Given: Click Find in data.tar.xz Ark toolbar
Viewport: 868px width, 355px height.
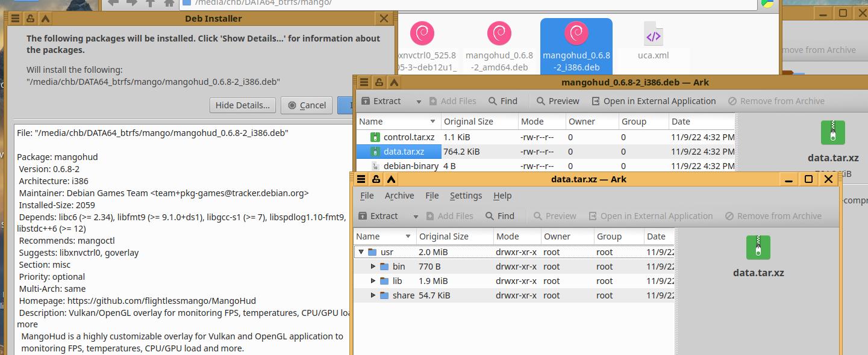Looking at the screenshot, I should [x=500, y=216].
